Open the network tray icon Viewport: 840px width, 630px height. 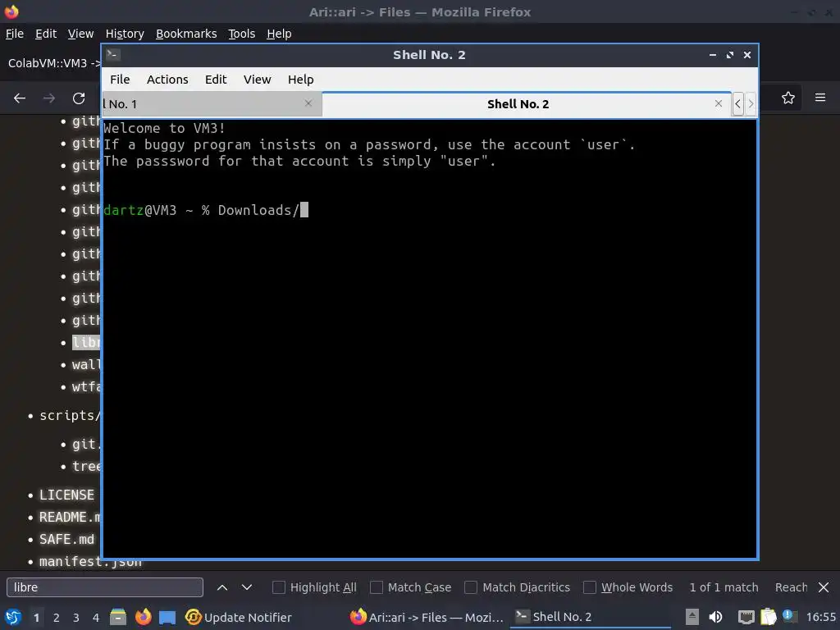point(746,617)
